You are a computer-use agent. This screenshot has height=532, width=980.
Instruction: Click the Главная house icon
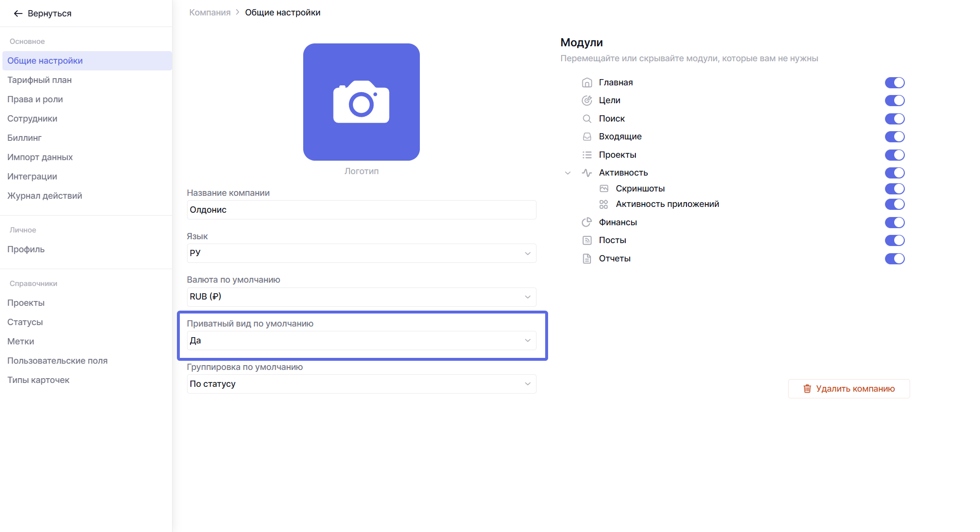(587, 82)
